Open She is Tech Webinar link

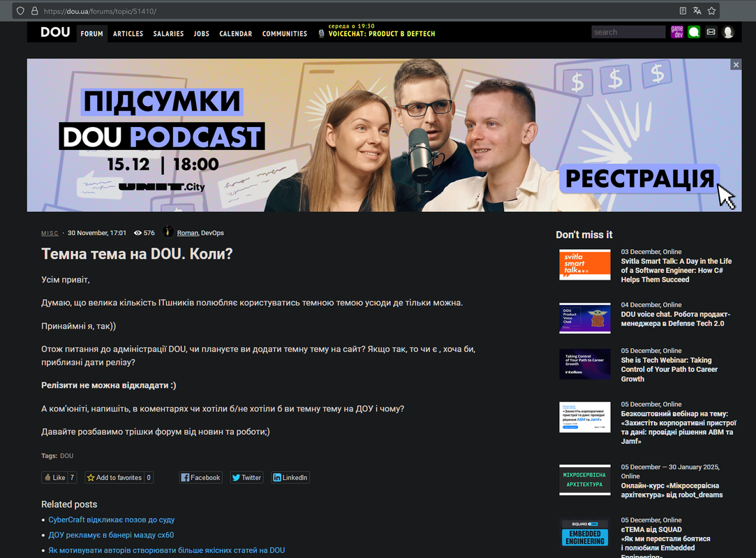669,370
